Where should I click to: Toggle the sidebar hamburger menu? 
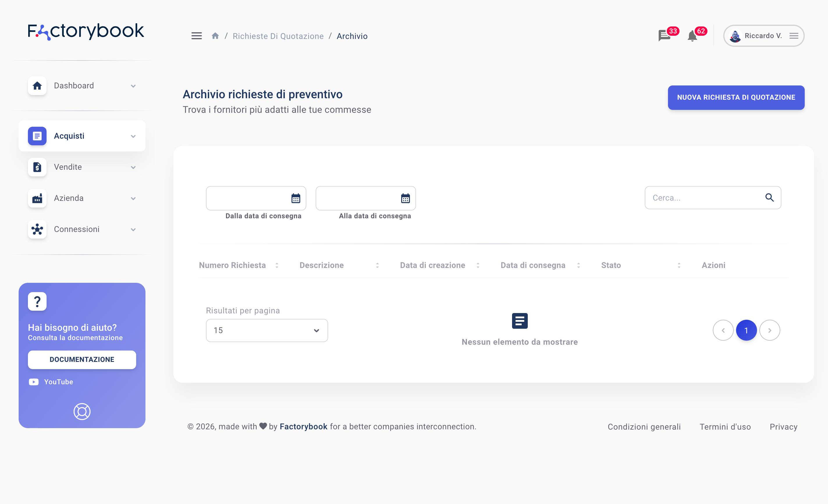(x=197, y=36)
